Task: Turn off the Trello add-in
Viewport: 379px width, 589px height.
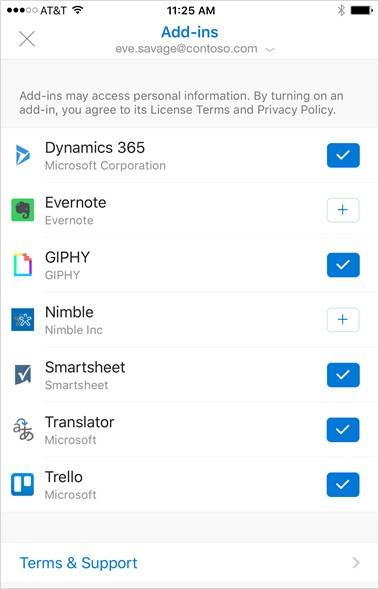Action: (343, 485)
